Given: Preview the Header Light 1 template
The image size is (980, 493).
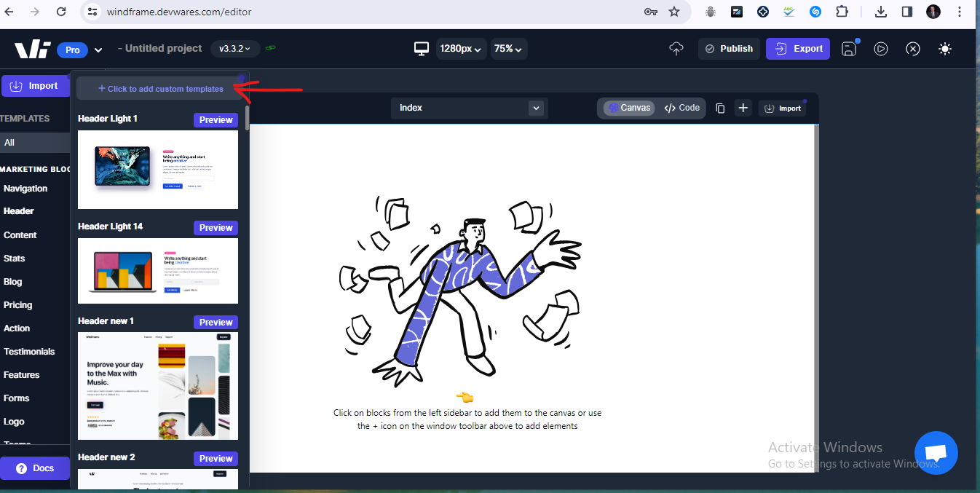Looking at the screenshot, I should coord(216,120).
